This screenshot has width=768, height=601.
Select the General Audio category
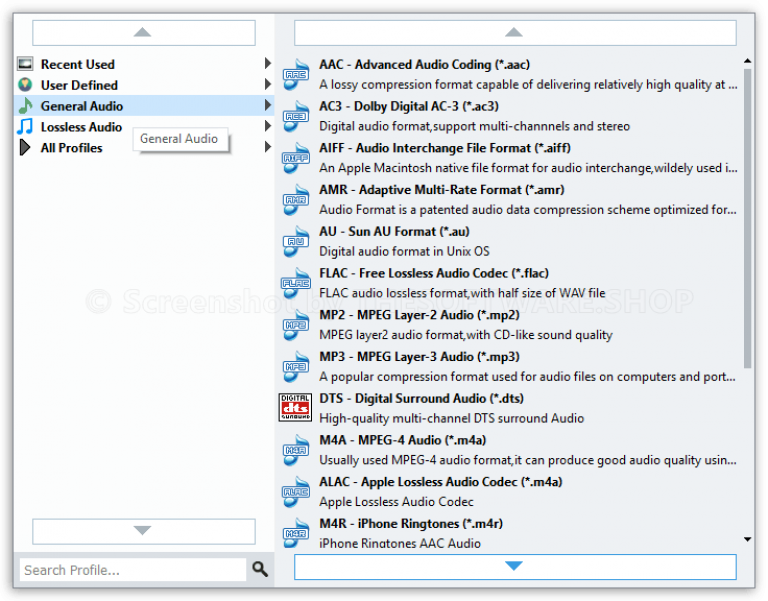(x=144, y=106)
